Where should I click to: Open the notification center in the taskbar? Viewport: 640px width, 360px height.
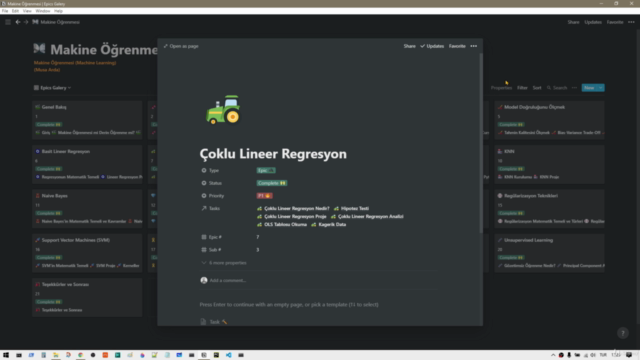pos(629,355)
